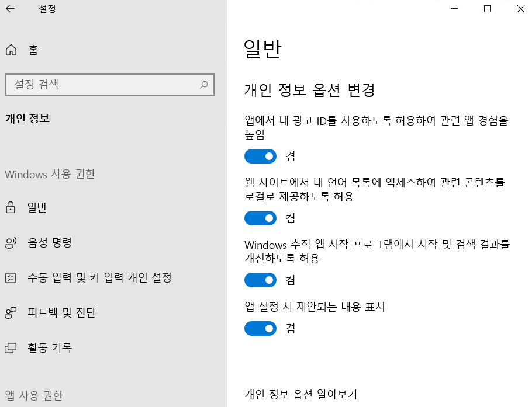Click the 앱 사용 권한 section heading
This screenshot has width=532, height=407.
pos(34,396)
